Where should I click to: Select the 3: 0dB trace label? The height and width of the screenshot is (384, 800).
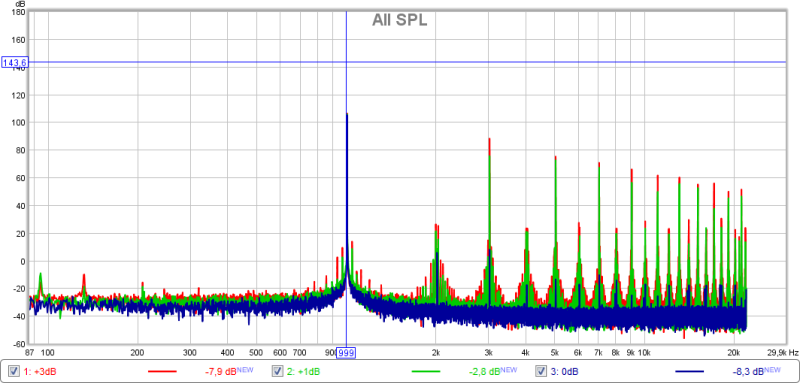coord(564,372)
